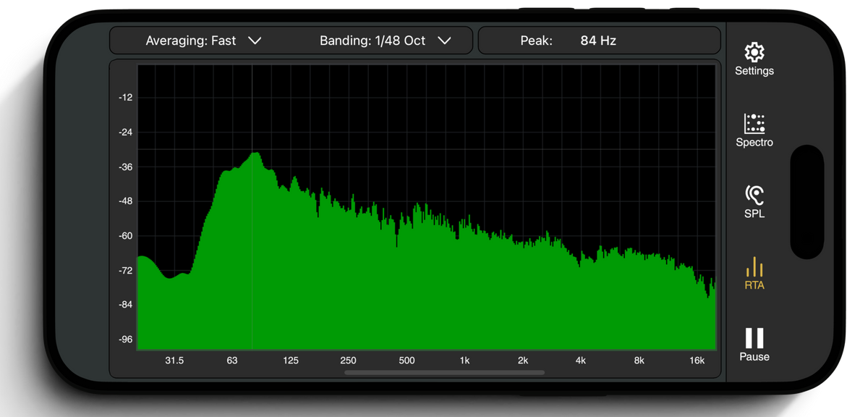Click the 125 Hz frequency label
Screen dimensions: 868x417
(291, 361)
